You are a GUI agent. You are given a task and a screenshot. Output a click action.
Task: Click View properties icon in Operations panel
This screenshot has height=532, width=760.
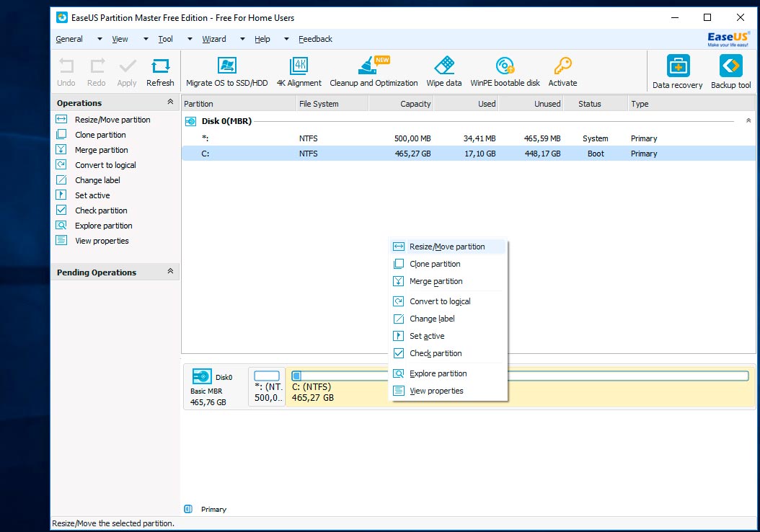point(61,240)
